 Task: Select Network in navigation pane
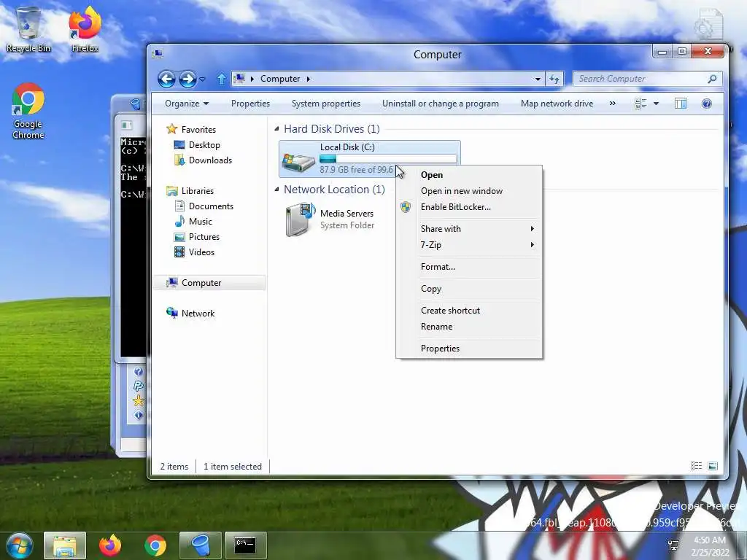(190, 314)
